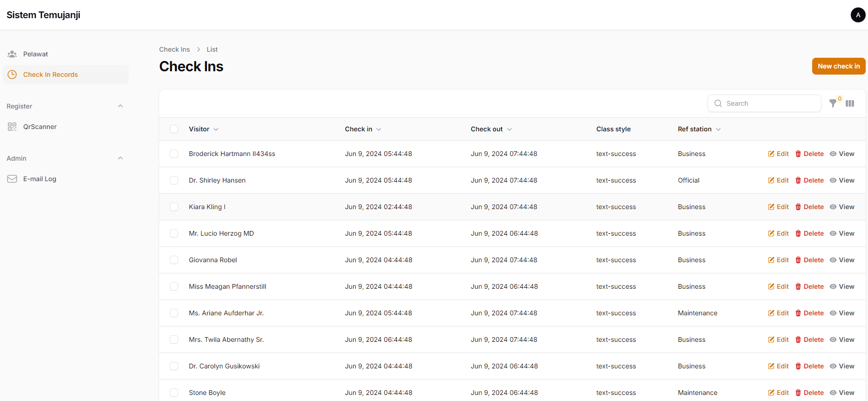View the Dr. Carolyn Gusikowski record

(x=842, y=366)
